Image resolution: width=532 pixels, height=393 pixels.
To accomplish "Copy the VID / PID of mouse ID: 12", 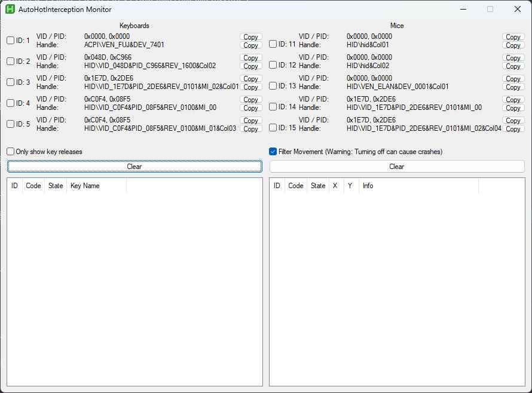I will (x=513, y=57).
